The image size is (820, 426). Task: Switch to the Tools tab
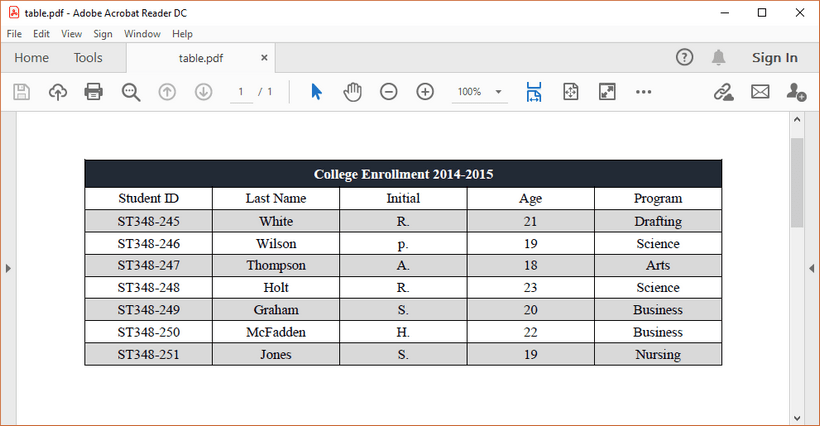coord(88,57)
